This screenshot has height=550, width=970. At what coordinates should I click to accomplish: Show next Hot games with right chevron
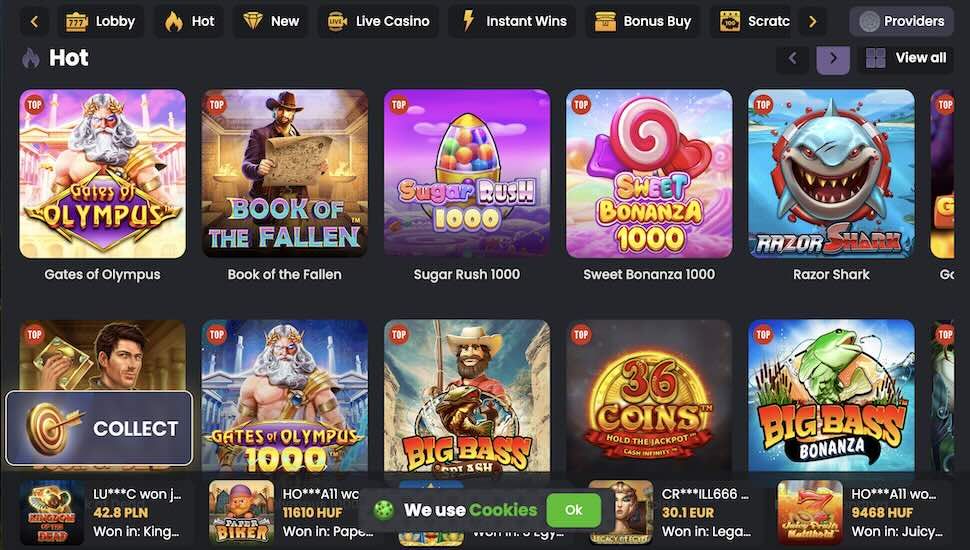point(833,58)
